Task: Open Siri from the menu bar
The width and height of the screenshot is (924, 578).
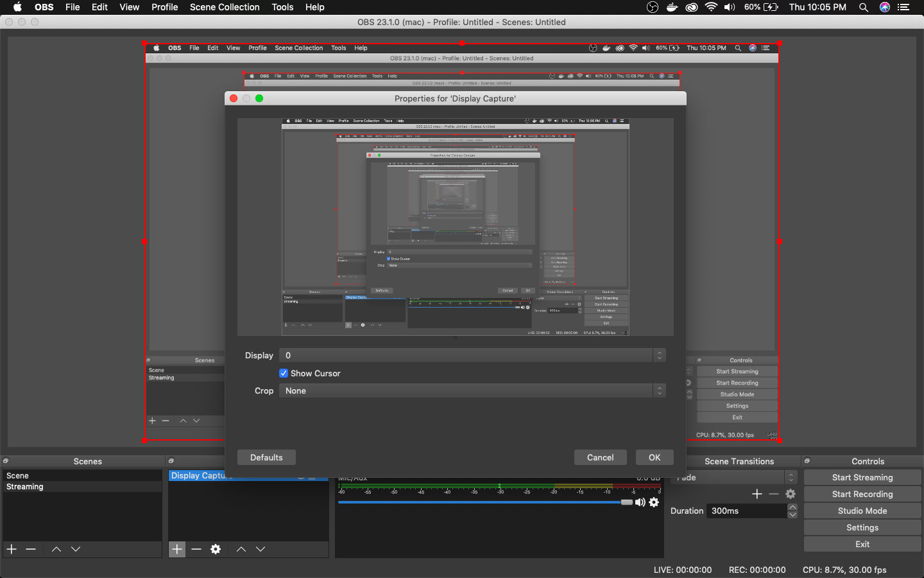Action: (885, 7)
